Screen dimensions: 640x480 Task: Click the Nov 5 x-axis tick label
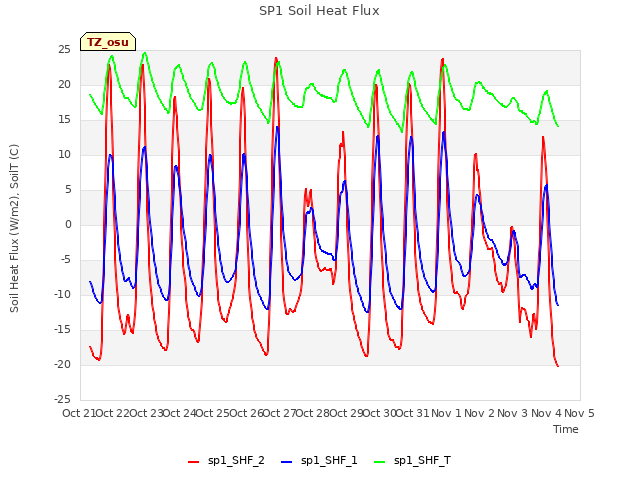[579, 413]
